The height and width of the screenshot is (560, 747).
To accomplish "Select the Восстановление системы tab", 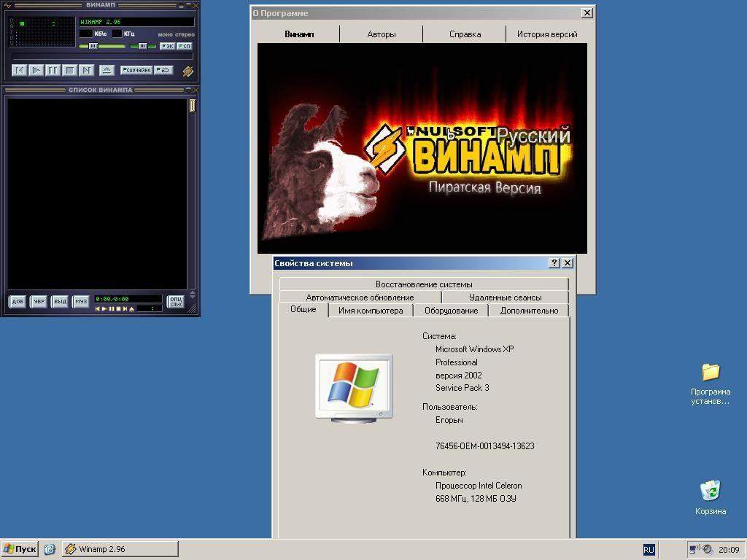I will point(424,284).
